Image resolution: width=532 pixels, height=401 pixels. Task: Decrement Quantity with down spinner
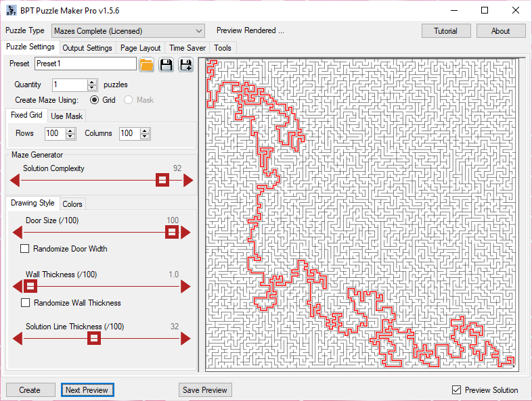(92, 88)
